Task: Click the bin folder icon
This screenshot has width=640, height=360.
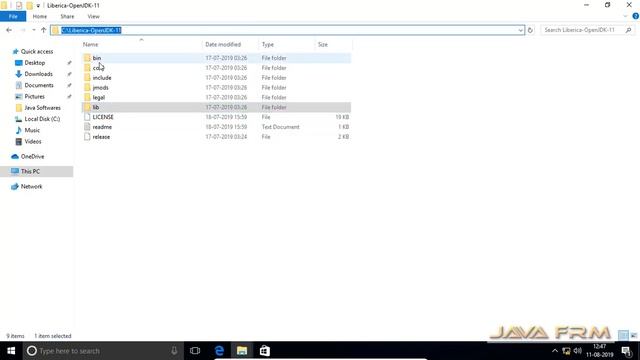Action: point(87,58)
